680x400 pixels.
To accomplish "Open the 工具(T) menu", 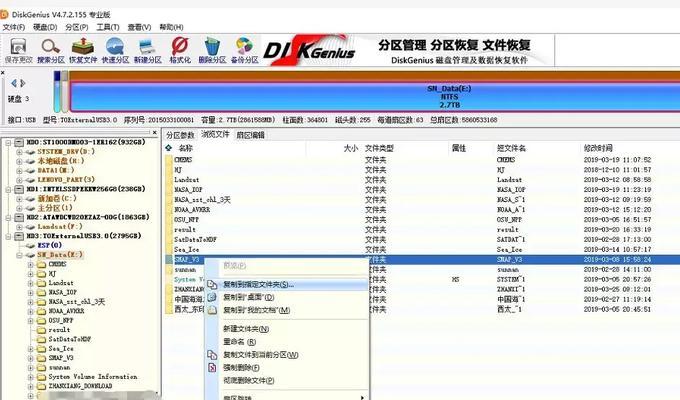I will [x=108, y=27].
